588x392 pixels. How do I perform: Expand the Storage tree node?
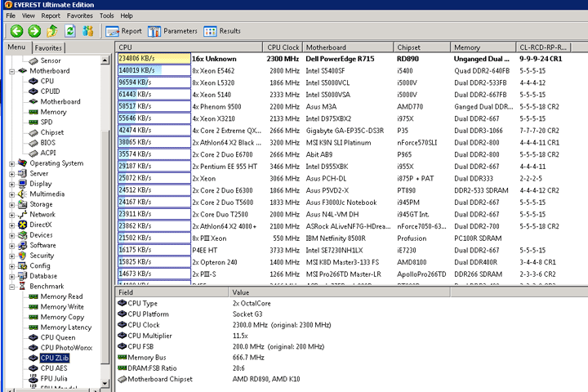tap(12, 205)
